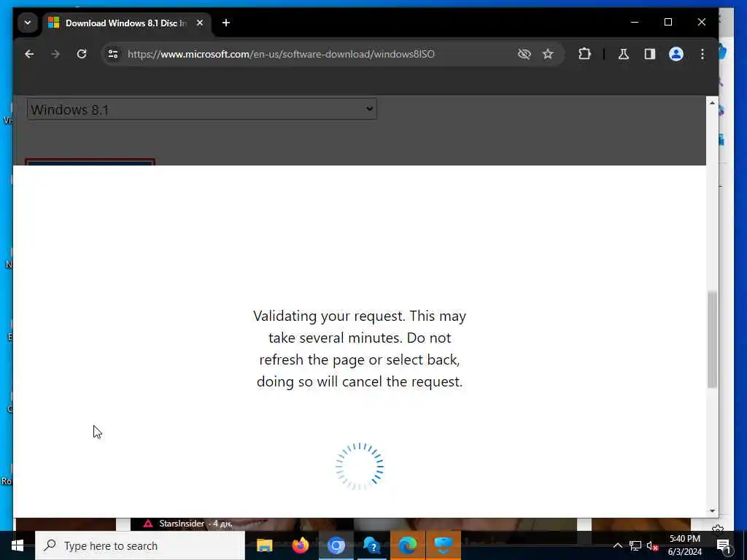Image resolution: width=747 pixels, height=560 pixels.
Task: Open the Windows Start menu
Action: pos(18,545)
